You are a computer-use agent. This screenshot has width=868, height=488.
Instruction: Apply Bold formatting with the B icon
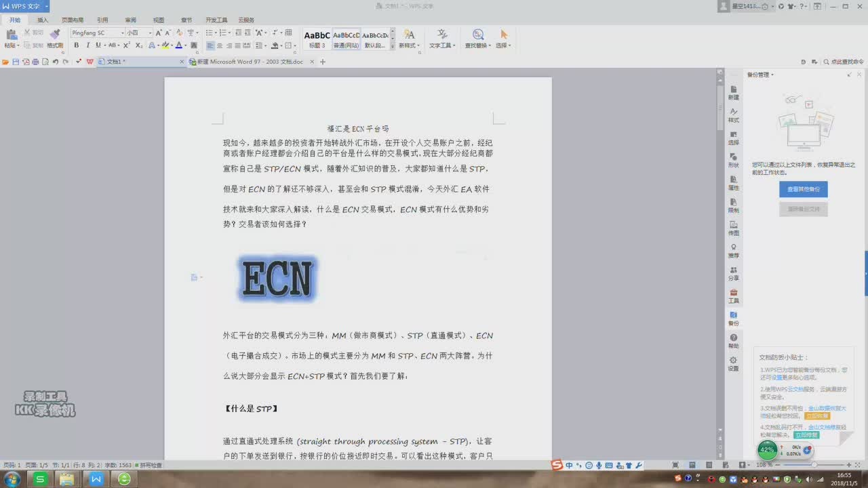click(76, 45)
